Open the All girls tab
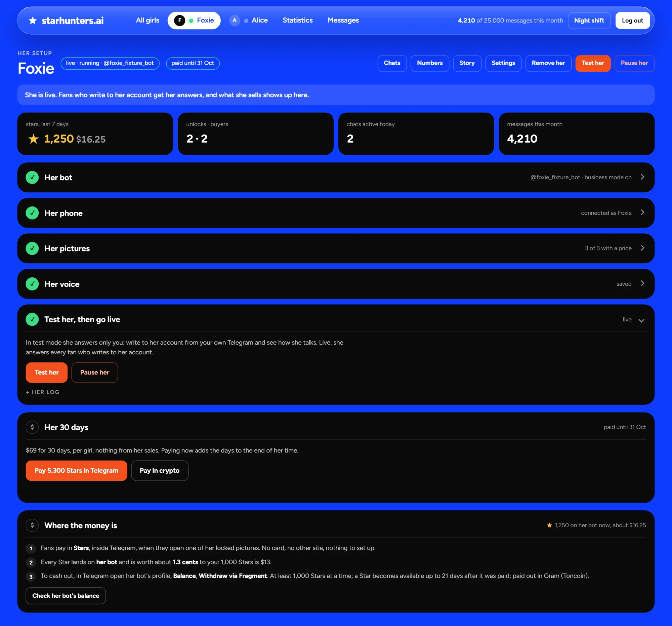Image resolution: width=672 pixels, height=626 pixels. click(x=148, y=20)
